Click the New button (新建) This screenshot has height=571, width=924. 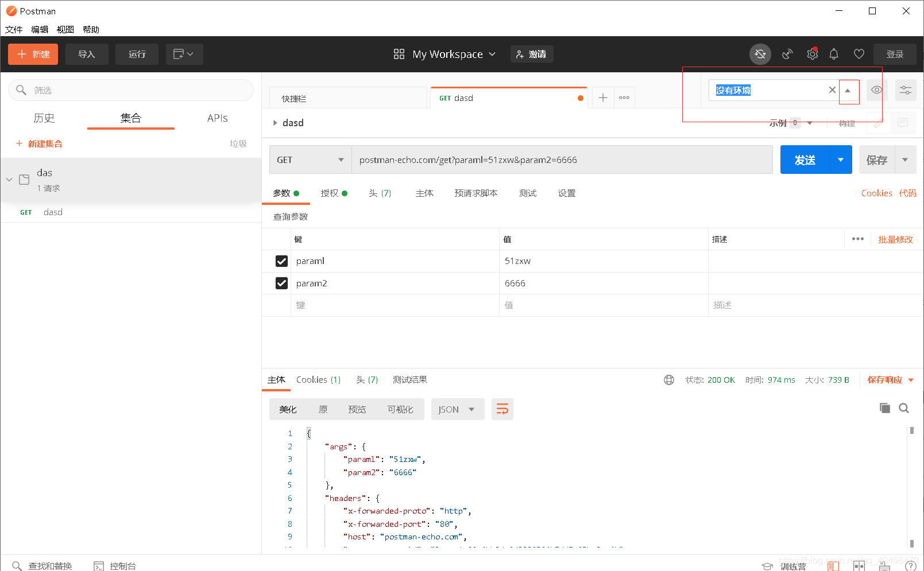pyautogui.click(x=33, y=54)
